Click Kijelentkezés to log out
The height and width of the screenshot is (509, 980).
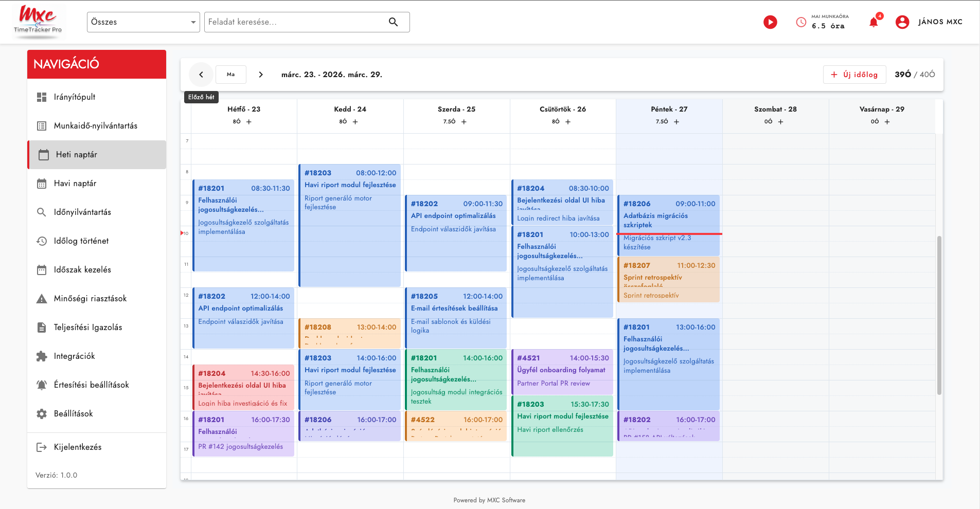(78, 447)
